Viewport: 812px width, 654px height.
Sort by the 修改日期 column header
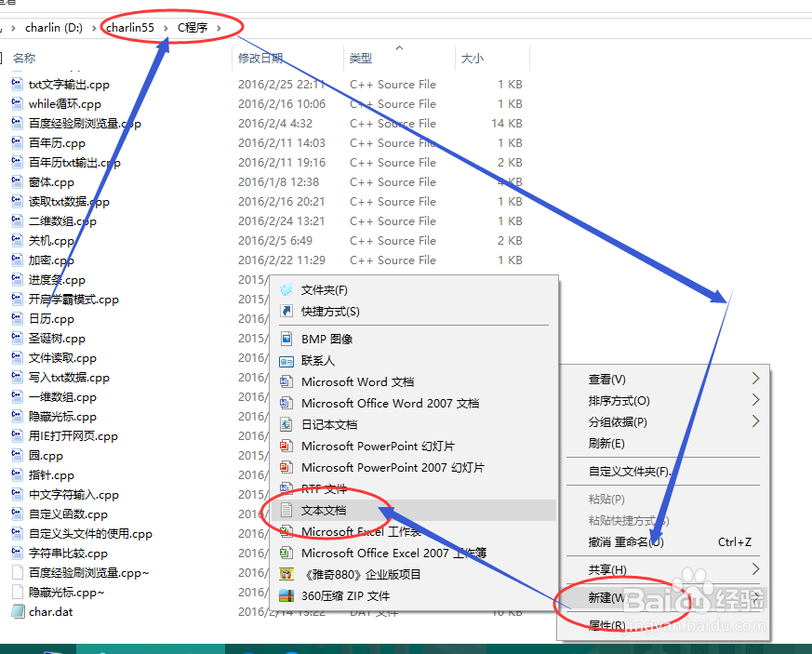(x=260, y=58)
